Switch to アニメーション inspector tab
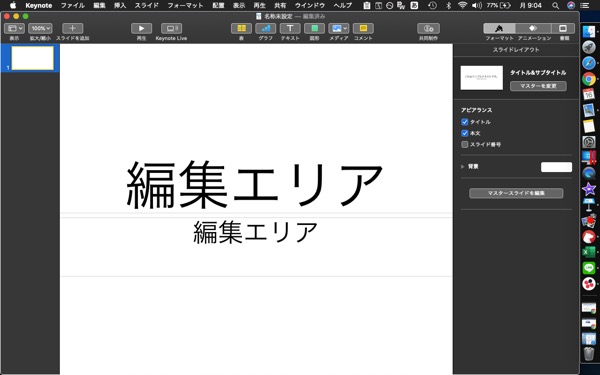The width and height of the screenshot is (600, 375). point(533,28)
